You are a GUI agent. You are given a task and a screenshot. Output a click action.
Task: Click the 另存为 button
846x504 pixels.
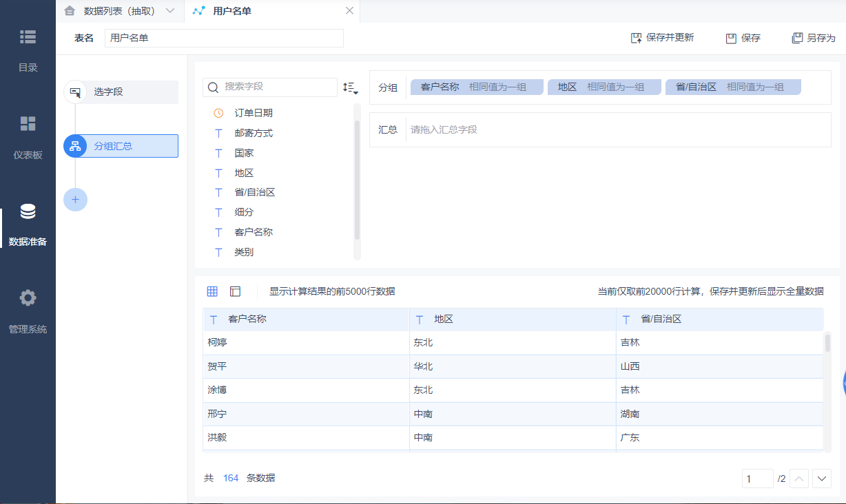coord(814,38)
